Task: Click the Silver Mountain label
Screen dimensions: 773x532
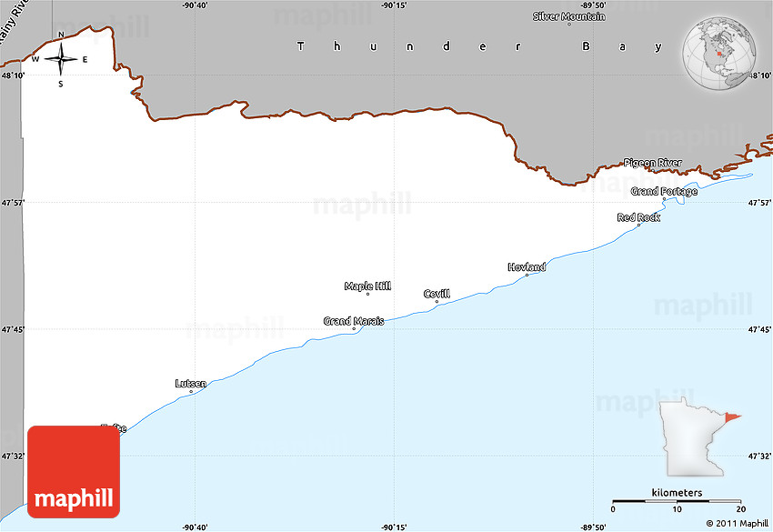Action: [568, 16]
